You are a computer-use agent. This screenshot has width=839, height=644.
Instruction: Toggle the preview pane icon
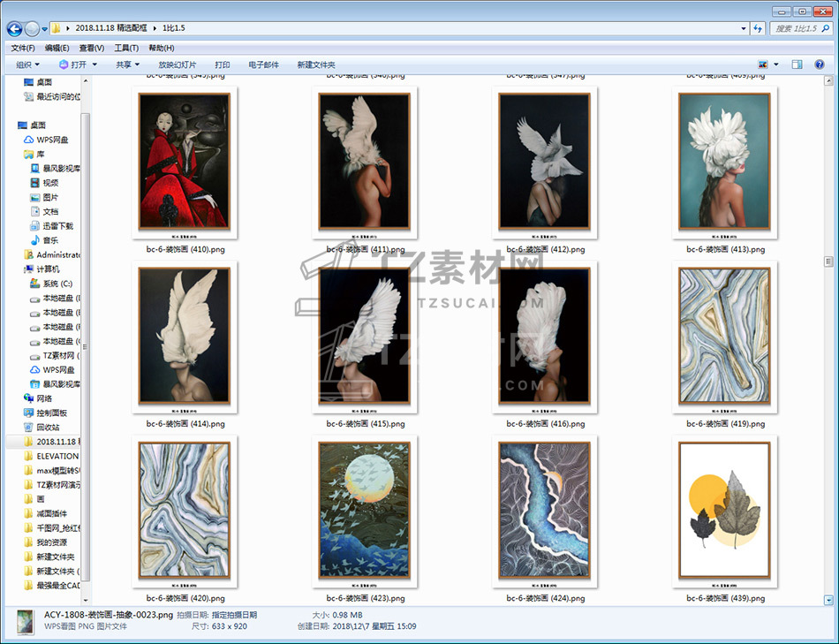pyautogui.click(x=797, y=64)
